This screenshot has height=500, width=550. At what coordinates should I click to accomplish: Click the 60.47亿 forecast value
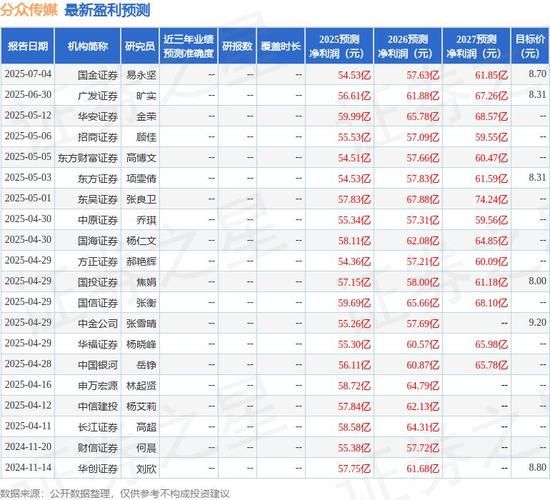(491, 158)
